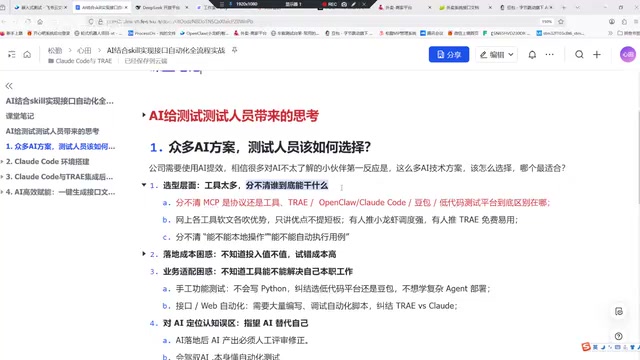Click the blue 分享 button
Viewport: 640px width, 360px height.
pos(449,54)
